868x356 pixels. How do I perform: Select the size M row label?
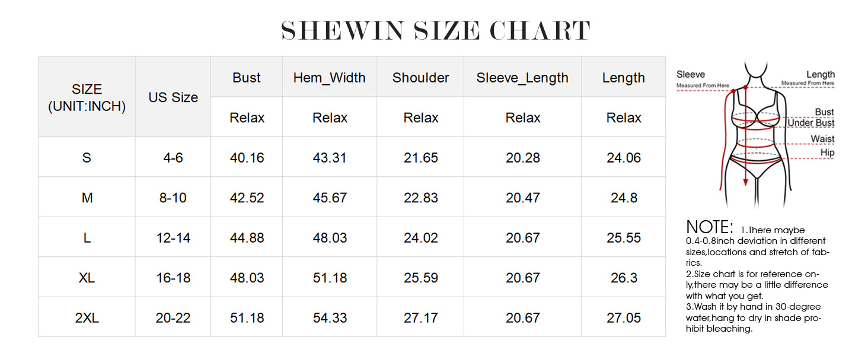tap(87, 198)
